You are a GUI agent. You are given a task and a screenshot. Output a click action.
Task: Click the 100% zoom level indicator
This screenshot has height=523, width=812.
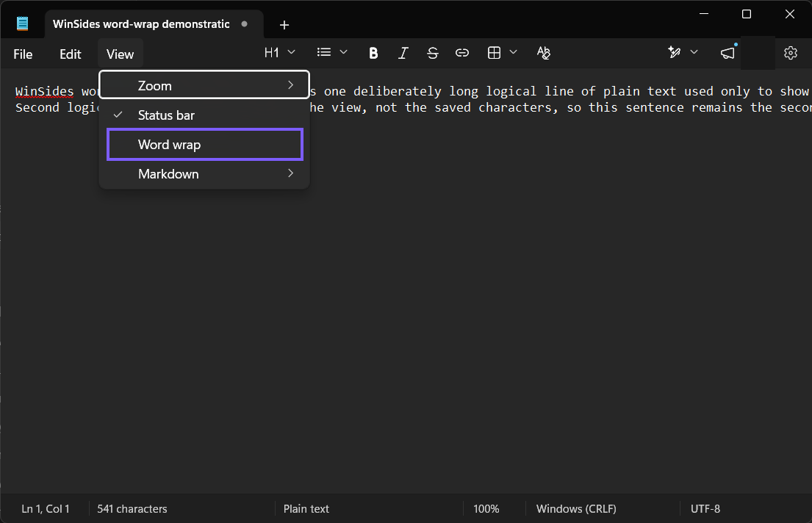486,508
